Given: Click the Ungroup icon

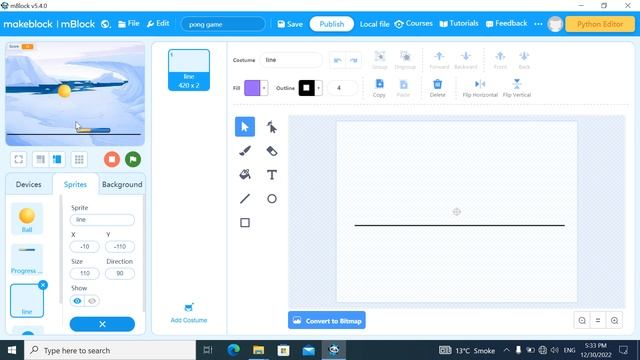Looking at the screenshot, I should coord(405,60).
